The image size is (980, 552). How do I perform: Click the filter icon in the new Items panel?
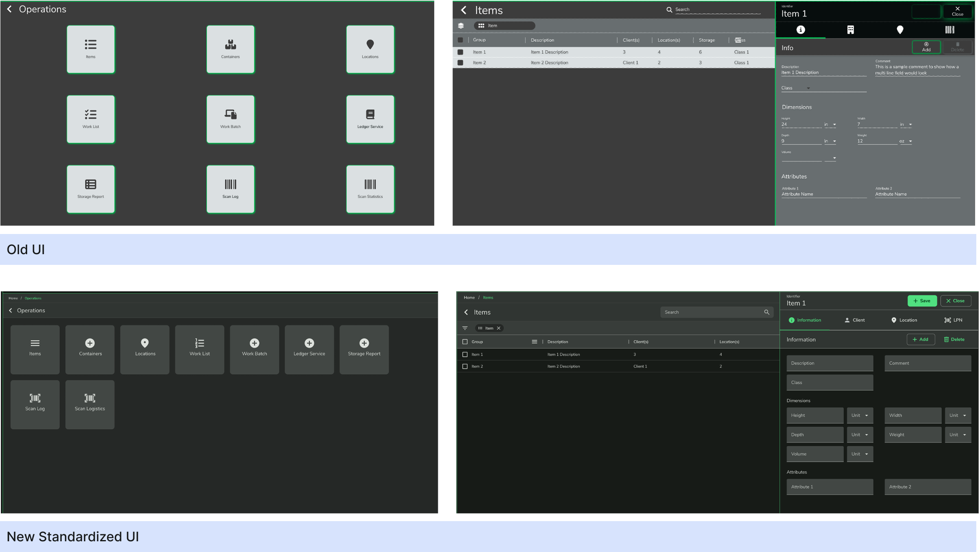click(465, 328)
